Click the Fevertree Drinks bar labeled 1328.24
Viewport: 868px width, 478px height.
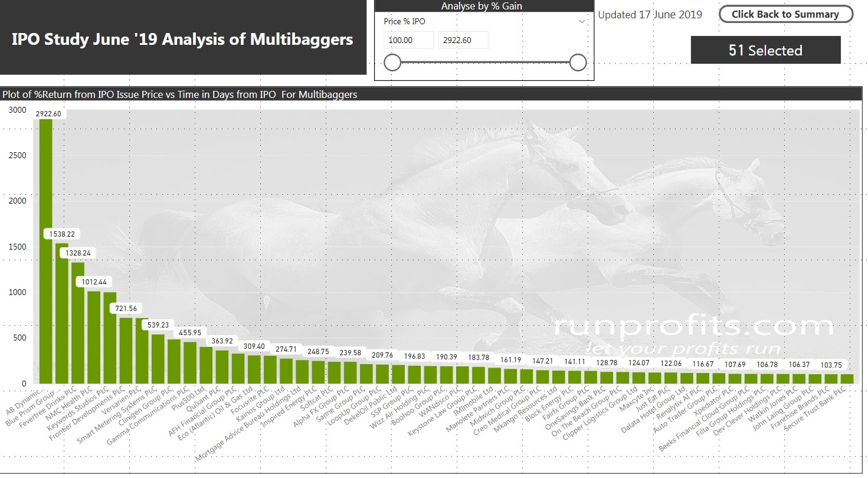pos(78,323)
